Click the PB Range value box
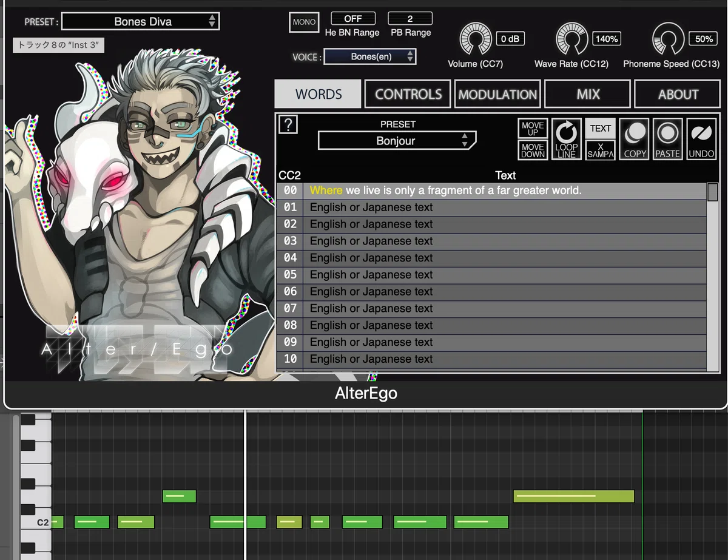Image resolution: width=728 pixels, height=560 pixels. click(410, 19)
